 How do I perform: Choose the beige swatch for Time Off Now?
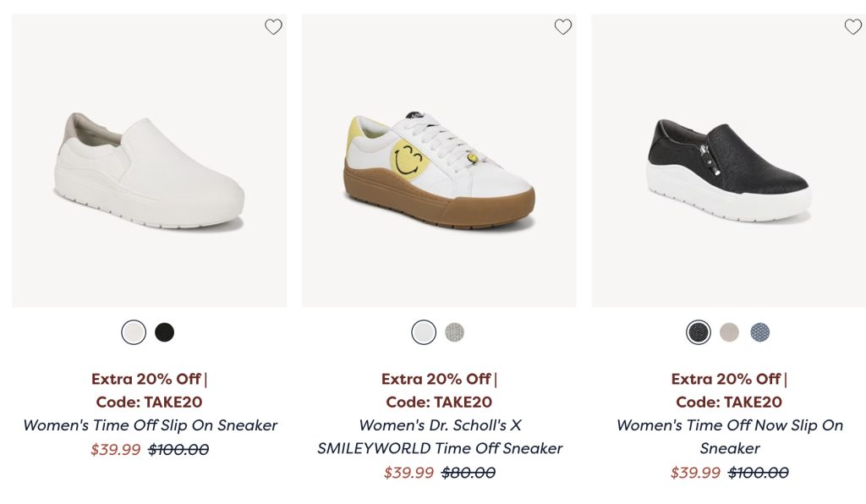(x=729, y=332)
